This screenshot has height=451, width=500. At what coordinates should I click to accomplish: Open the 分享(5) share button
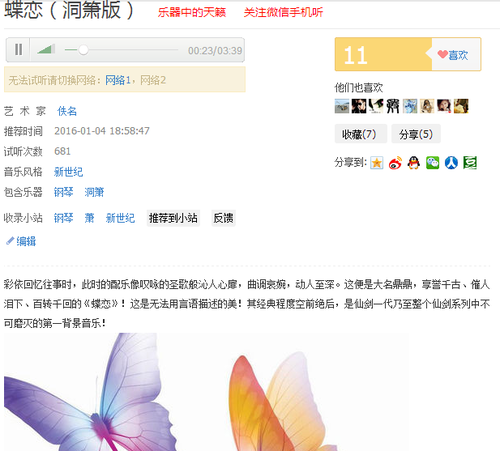[x=416, y=134]
